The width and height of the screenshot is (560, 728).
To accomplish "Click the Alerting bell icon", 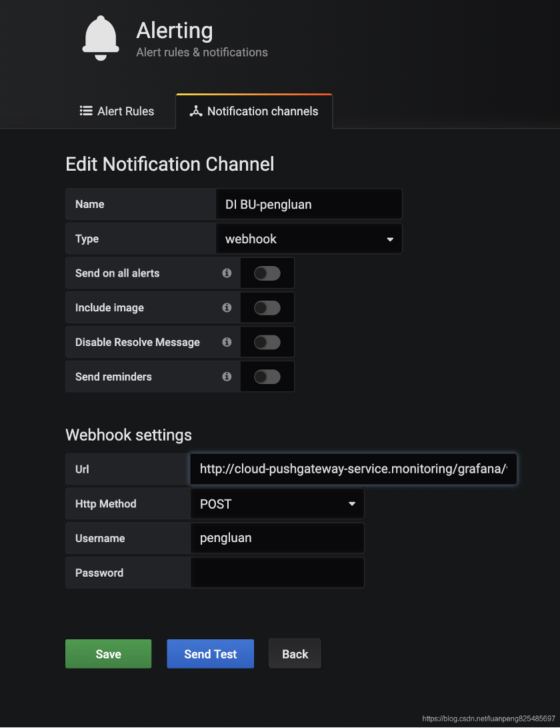I will pos(101,39).
